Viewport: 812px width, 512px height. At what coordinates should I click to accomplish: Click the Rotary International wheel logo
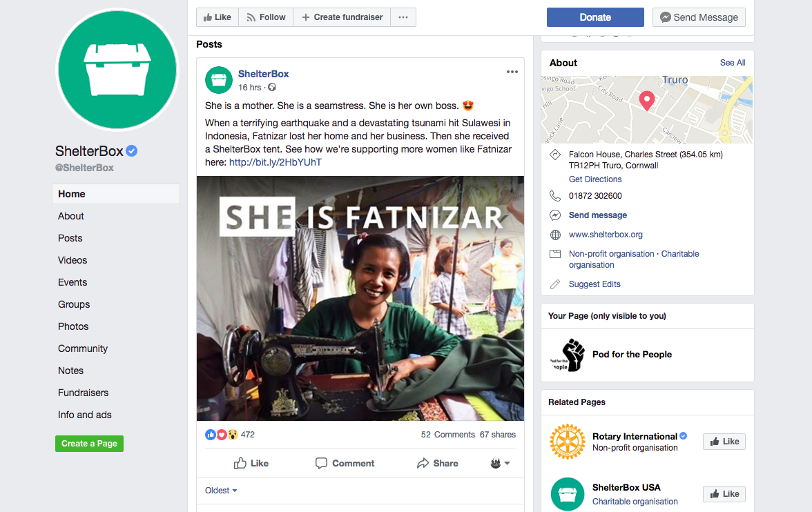click(x=568, y=442)
